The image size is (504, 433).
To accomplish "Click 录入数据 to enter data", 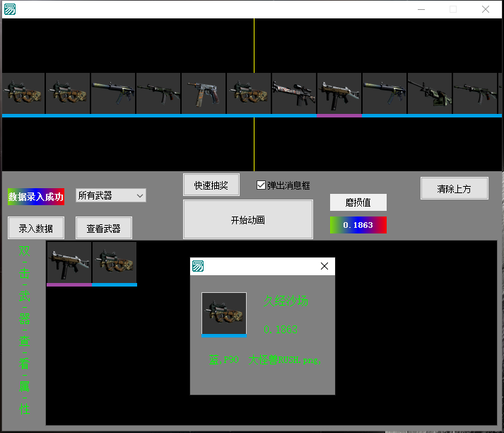I will coord(36,228).
